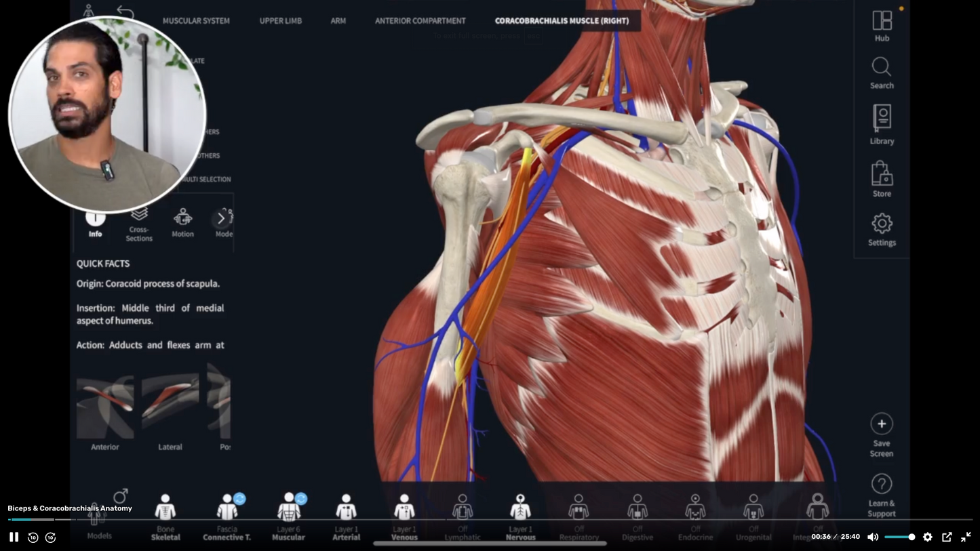Pause the video playback
Screen dimensions: 980x551
[x=14, y=537]
